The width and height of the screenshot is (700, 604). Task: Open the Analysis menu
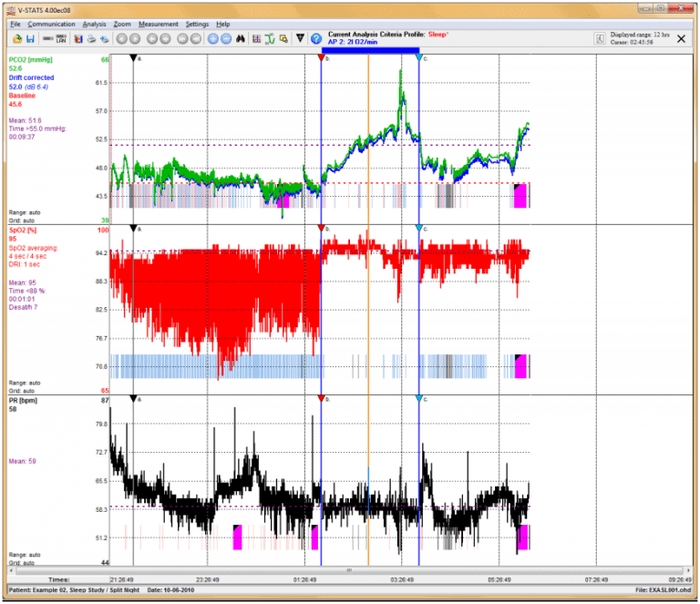click(x=94, y=24)
